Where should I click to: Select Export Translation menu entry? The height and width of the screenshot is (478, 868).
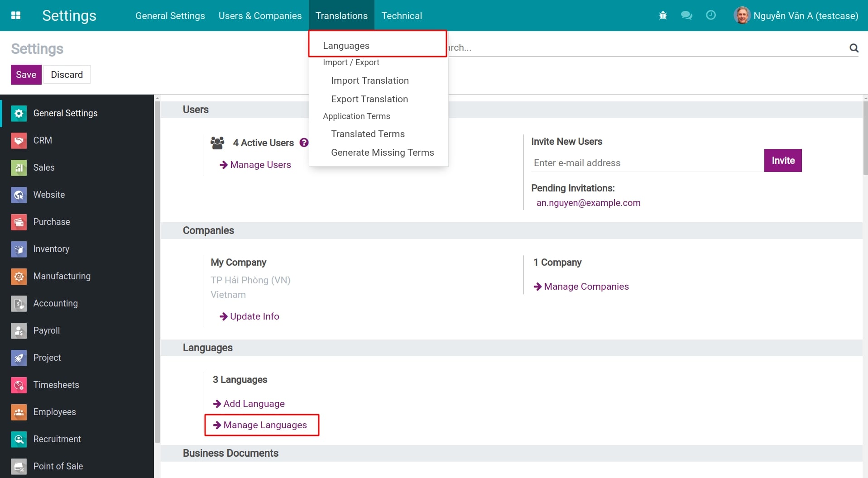click(x=369, y=99)
